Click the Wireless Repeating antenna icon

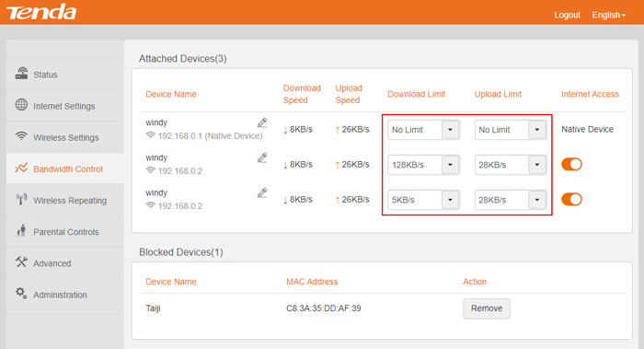pyautogui.click(x=21, y=200)
